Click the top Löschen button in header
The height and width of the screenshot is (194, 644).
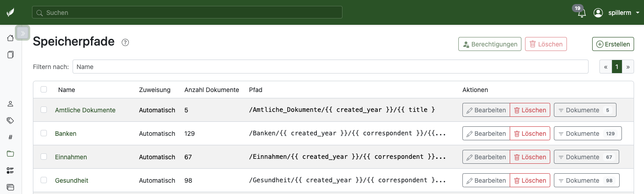point(546,44)
